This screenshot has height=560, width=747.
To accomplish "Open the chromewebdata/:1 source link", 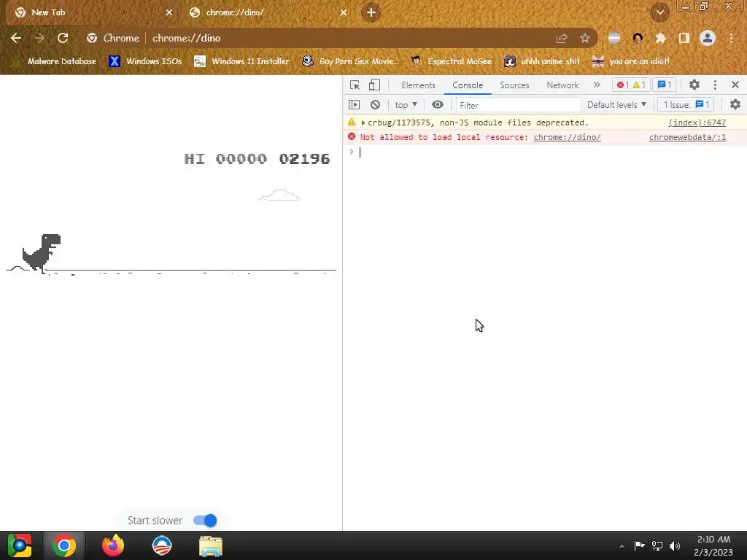I will point(687,137).
